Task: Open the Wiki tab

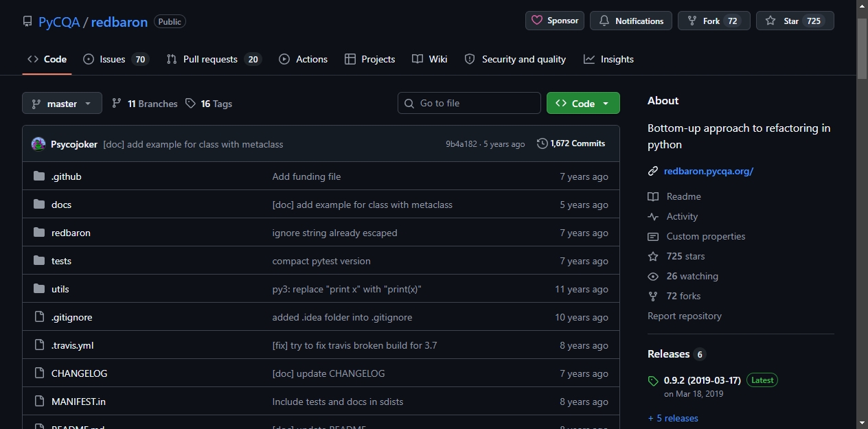Action: coord(430,59)
